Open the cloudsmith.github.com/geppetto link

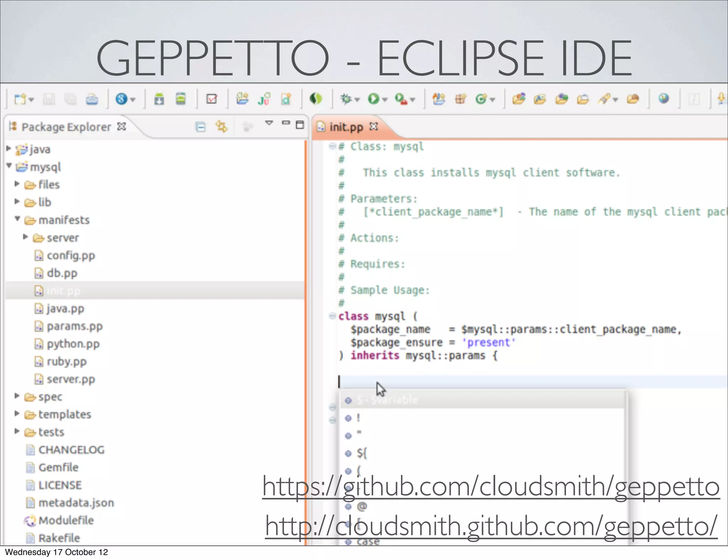pos(491,527)
